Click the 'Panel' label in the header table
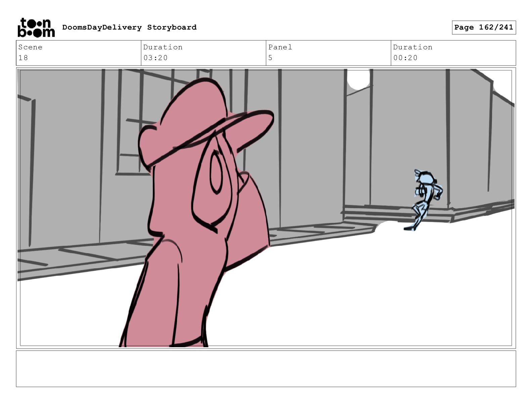532x411 pixels. [280, 47]
